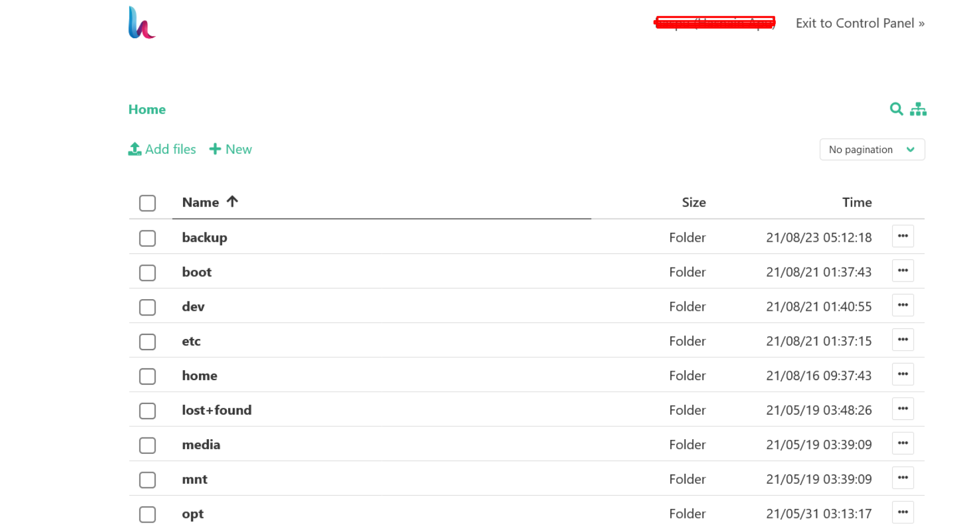Viewport: 980px width, 529px height.
Task: Click the Exit to Control Panel link
Action: tap(860, 23)
